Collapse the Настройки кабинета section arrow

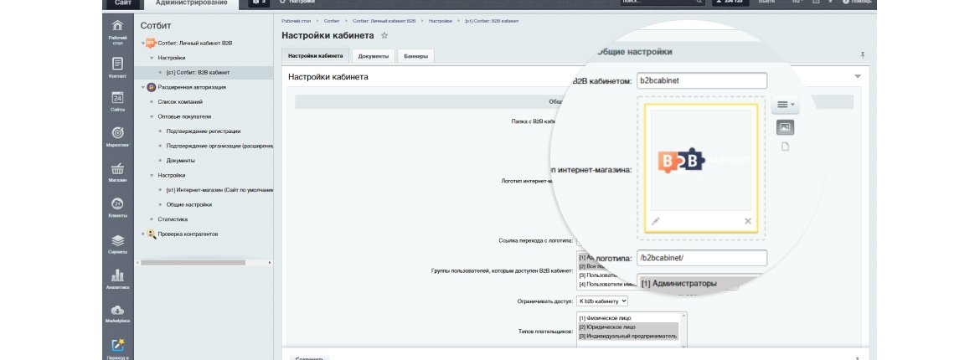(858, 77)
